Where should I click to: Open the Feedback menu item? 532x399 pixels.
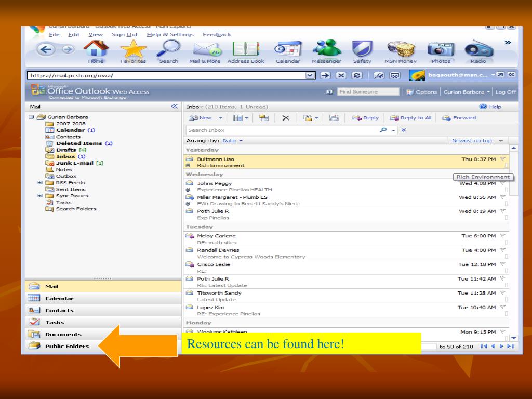coord(217,35)
